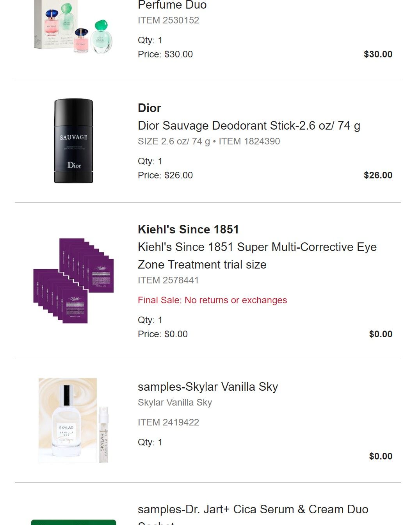Open the Skylar Vanilla Sky sample image
Image resolution: width=420 pixels, height=525 pixels.
coord(73,420)
